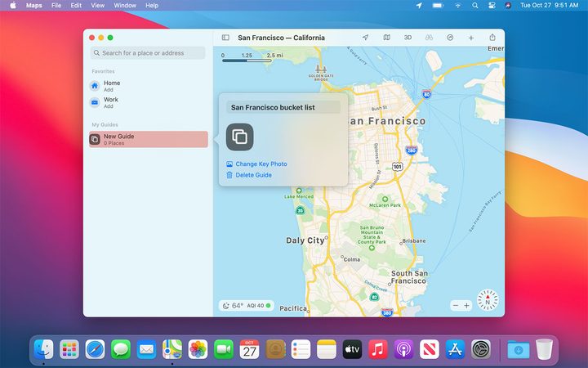
Task: Open System Preferences from the Dock
Action: point(481,349)
